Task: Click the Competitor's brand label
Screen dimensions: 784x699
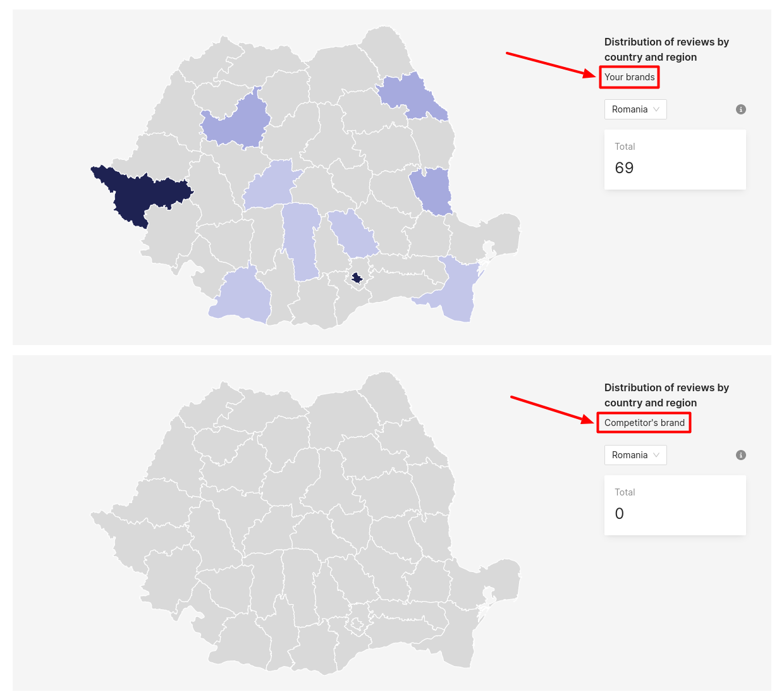Action: tap(644, 423)
